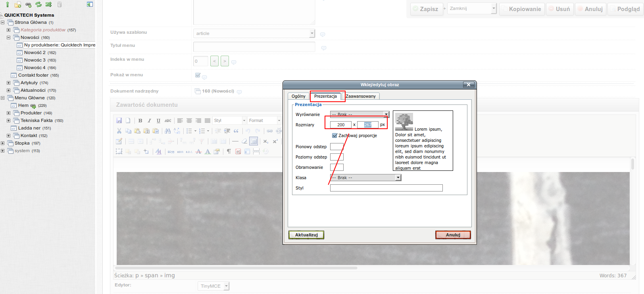This screenshot has height=294, width=644.
Task: Click the Pionowy odstęp input field
Action: 337,147
